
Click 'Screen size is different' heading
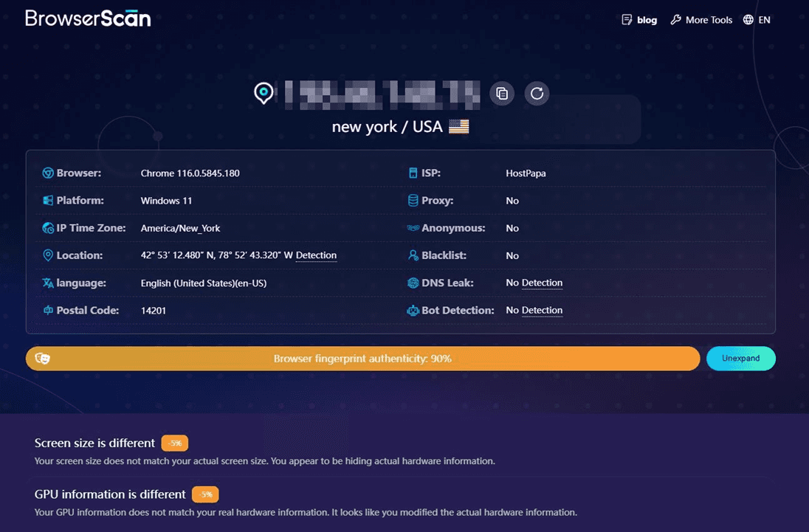click(x=94, y=443)
